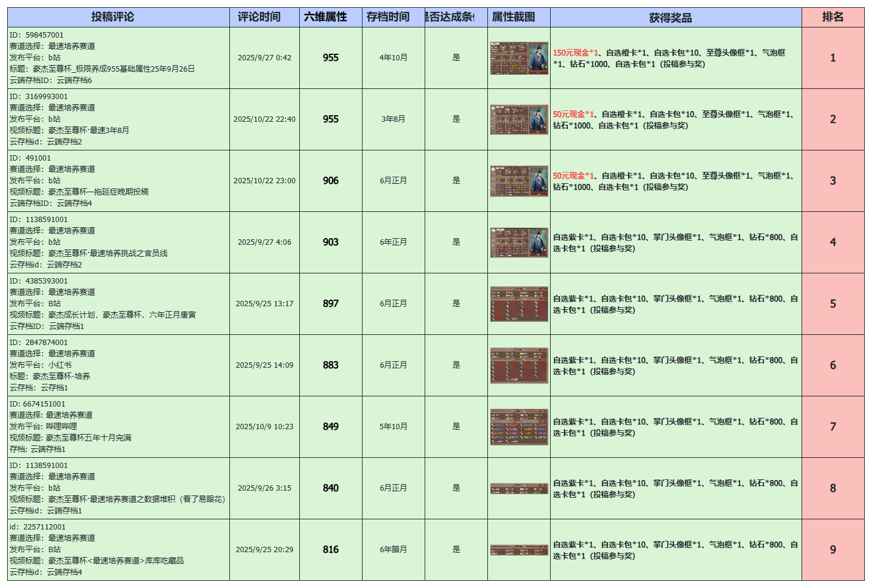
Task: Select the comment time 2025/9/25 14:09
Action: point(265,365)
